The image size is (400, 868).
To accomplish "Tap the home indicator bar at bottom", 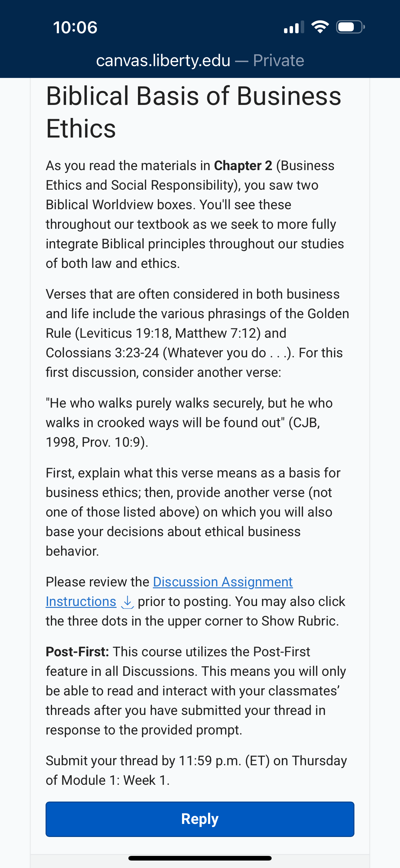I will 200,858.
